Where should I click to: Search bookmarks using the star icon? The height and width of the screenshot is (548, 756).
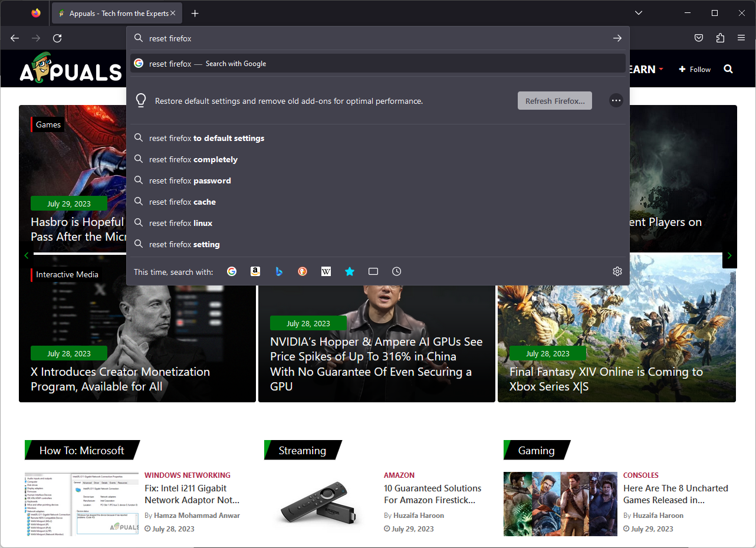tap(350, 271)
